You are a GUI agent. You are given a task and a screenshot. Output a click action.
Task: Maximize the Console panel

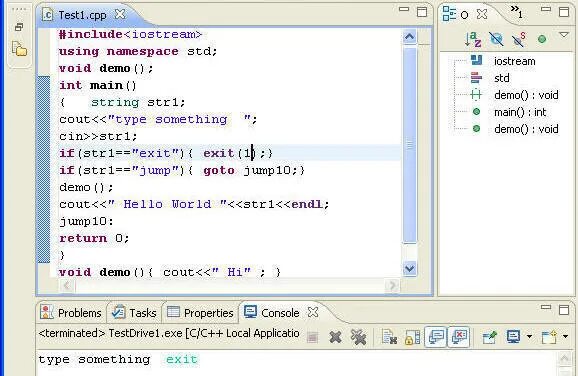tap(564, 309)
